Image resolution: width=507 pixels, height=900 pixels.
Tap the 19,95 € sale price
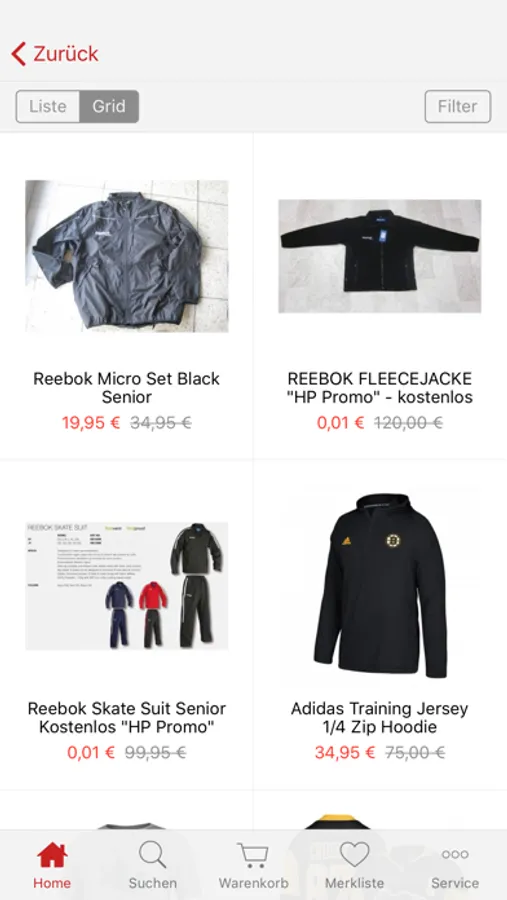click(x=91, y=423)
